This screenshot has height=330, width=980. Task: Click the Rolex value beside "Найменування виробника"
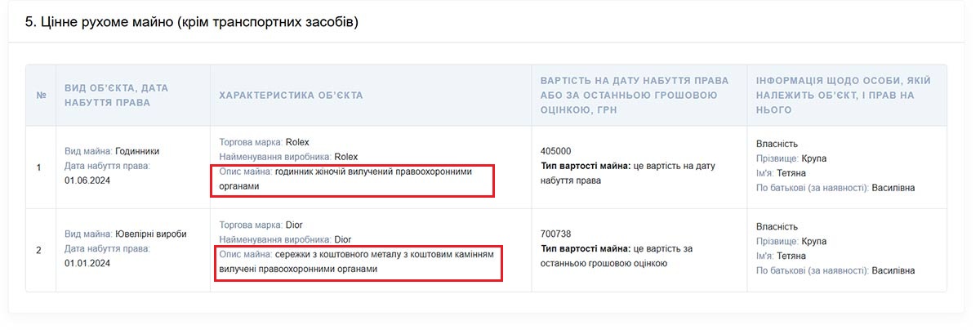[x=345, y=157]
